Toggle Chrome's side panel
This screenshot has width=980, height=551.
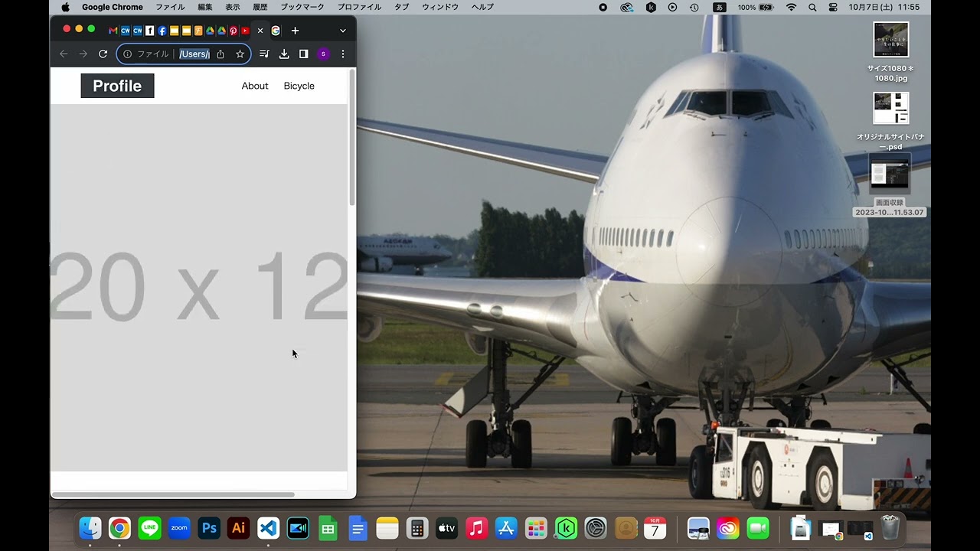[304, 54]
